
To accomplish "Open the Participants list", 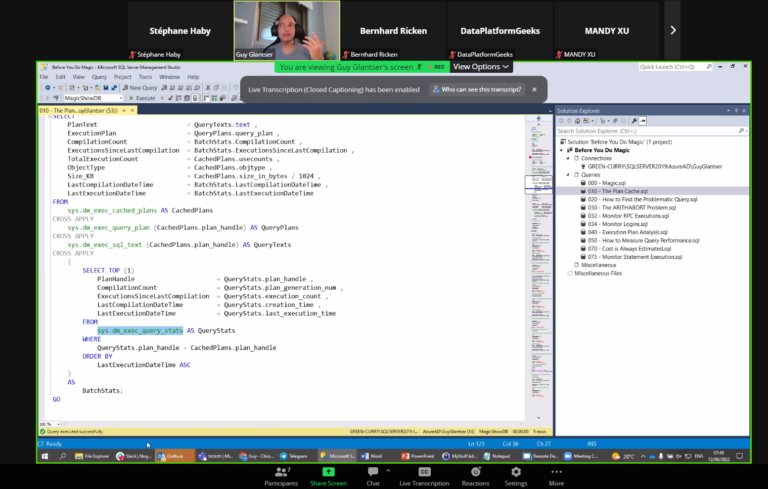I will pos(281,472).
